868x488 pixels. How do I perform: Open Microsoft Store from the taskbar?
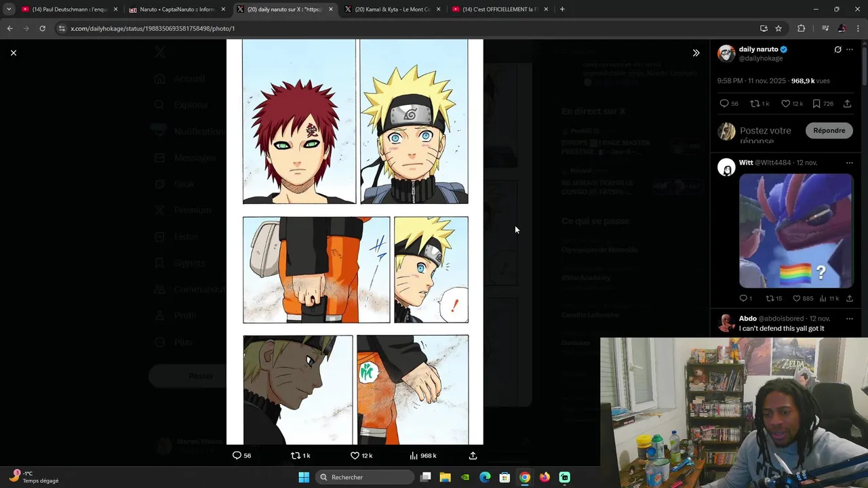505,477
